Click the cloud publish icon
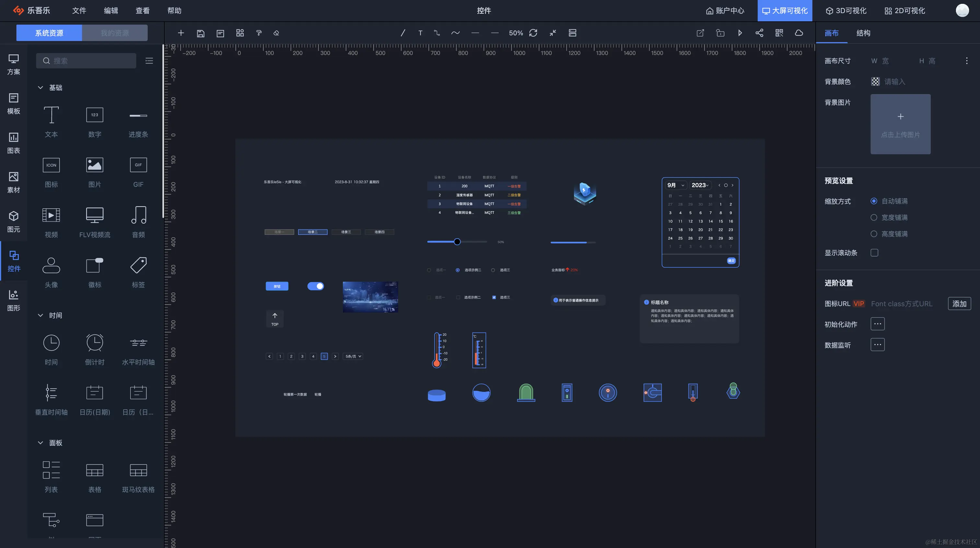980x548 pixels. (x=799, y=33)
